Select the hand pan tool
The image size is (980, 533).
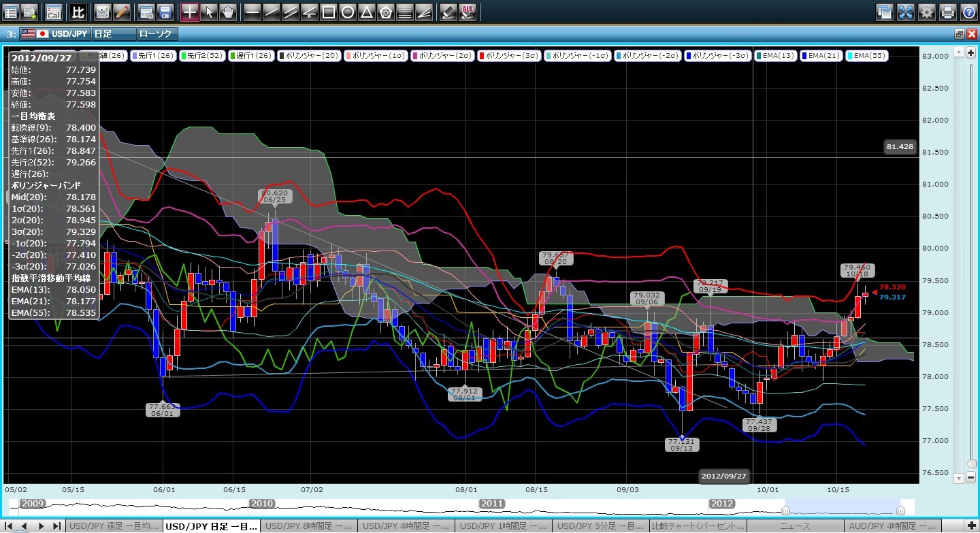point(228,12)
